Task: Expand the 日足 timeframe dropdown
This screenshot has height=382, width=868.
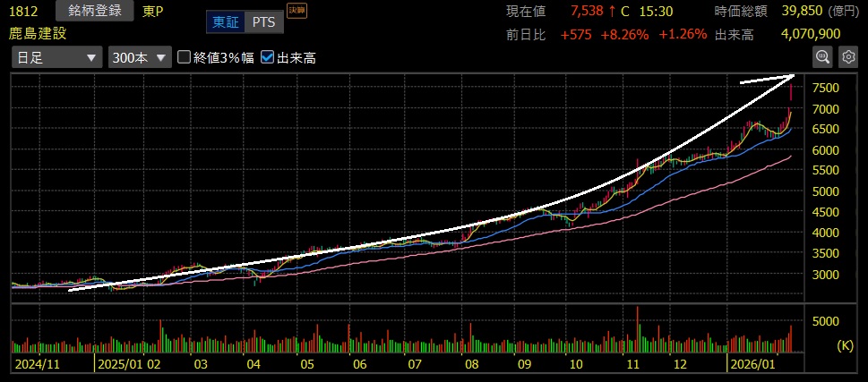Action: pyautogui.click(x=57, y=58)
